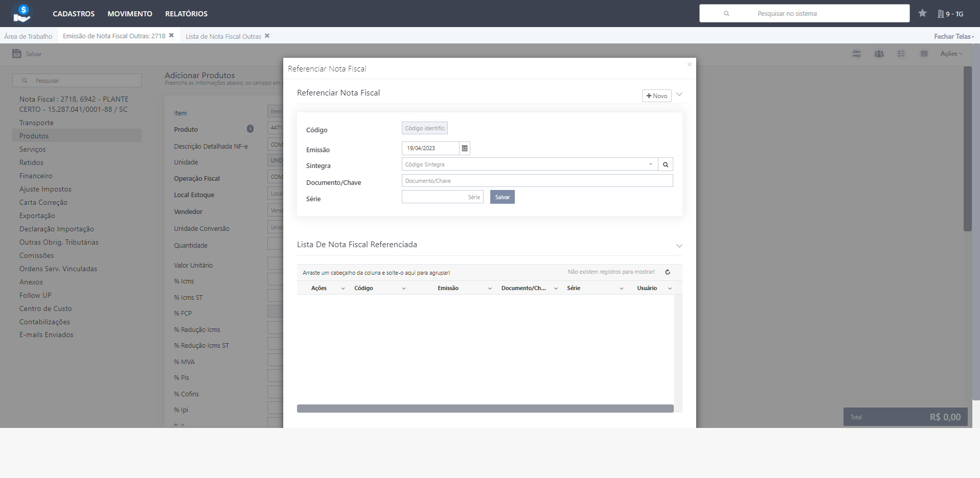Open the Documento/Ch... column header menu
The width and height of the screenshot is (980, 478).
(556, 289)
